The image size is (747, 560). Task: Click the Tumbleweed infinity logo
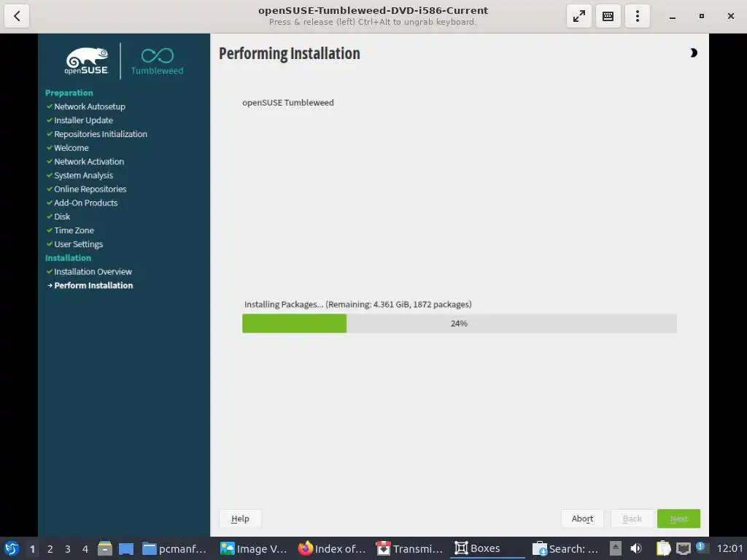158,61
